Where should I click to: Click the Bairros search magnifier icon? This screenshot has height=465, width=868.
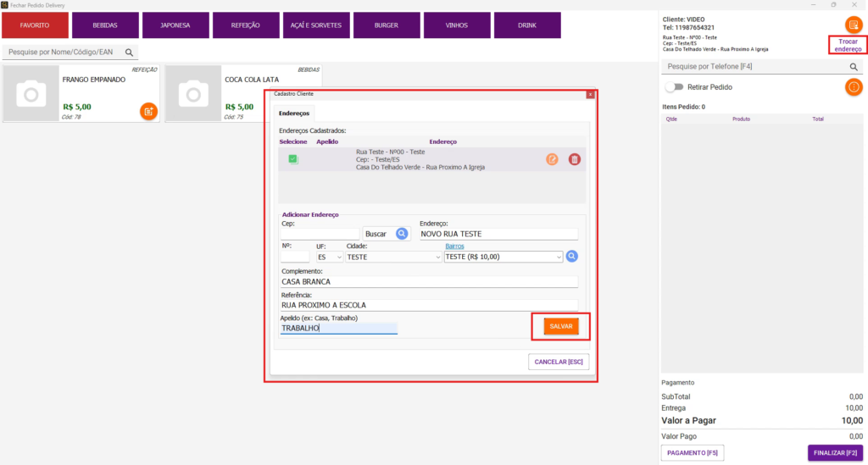click(x=572, y=256)
